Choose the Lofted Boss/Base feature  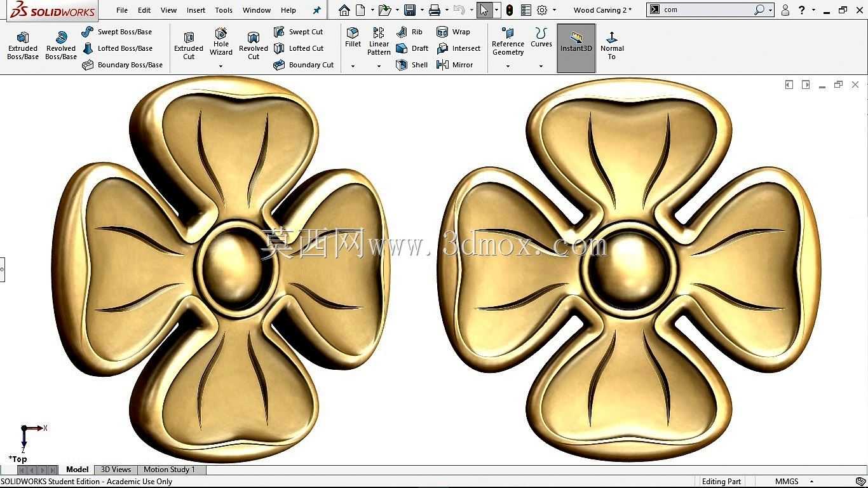117,48
